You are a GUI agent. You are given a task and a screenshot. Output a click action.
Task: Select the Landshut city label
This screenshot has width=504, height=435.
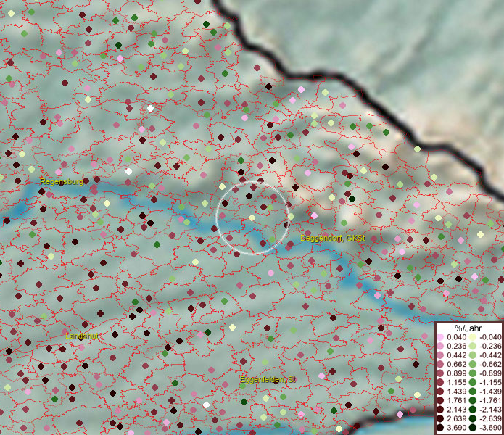pos(82,336)
